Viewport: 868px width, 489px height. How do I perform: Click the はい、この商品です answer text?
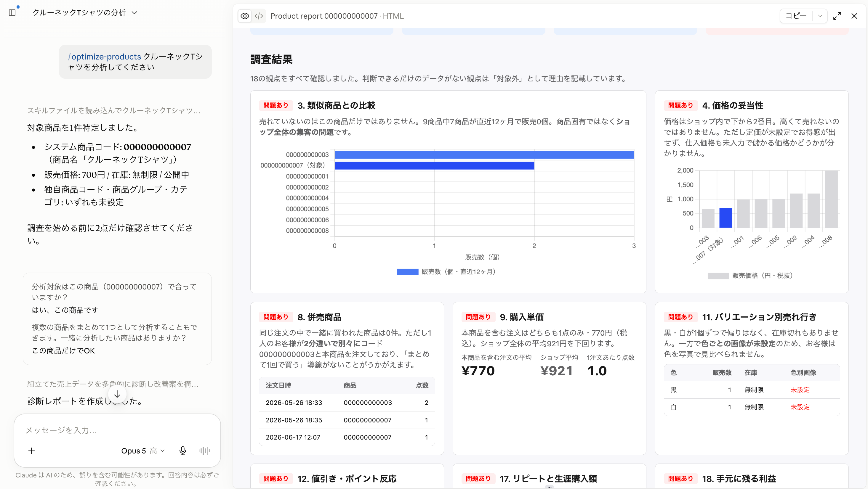pos(65,310)
